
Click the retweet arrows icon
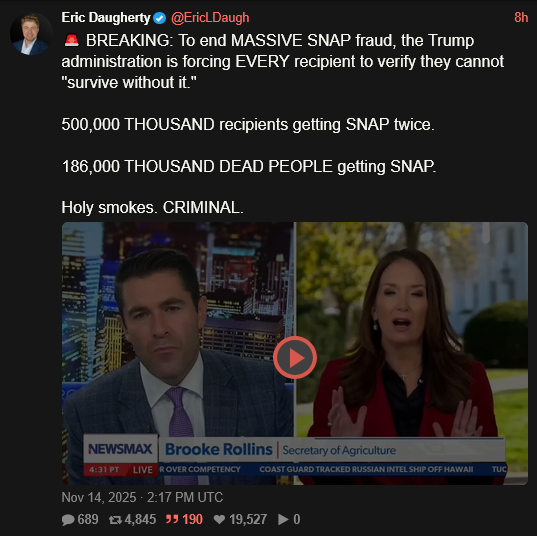115,520
